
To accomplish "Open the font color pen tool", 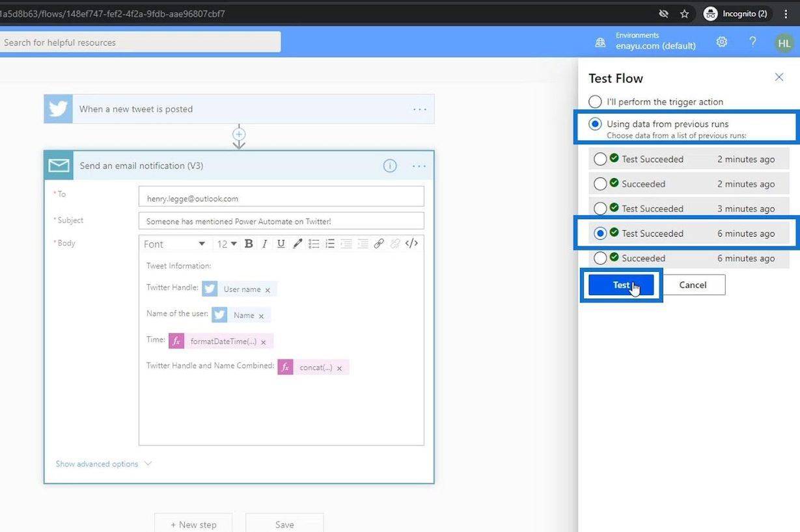I will click(x=297, y=244).
